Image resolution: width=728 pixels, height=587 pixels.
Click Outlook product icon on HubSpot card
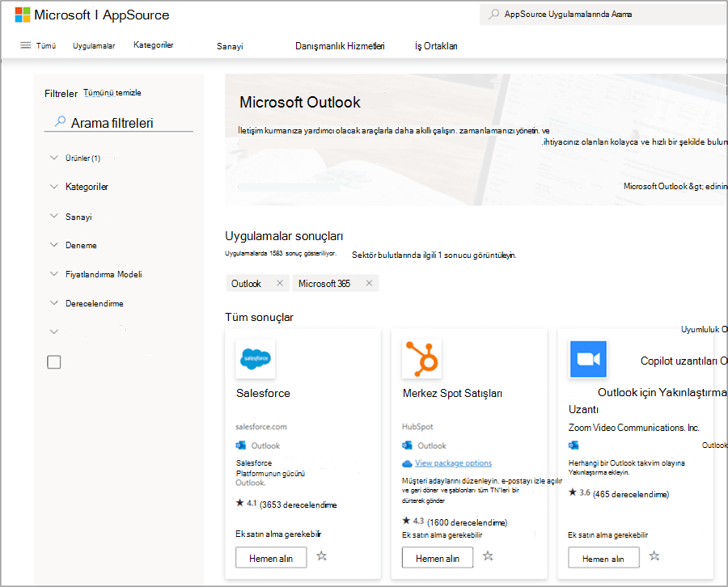[407, 446]
